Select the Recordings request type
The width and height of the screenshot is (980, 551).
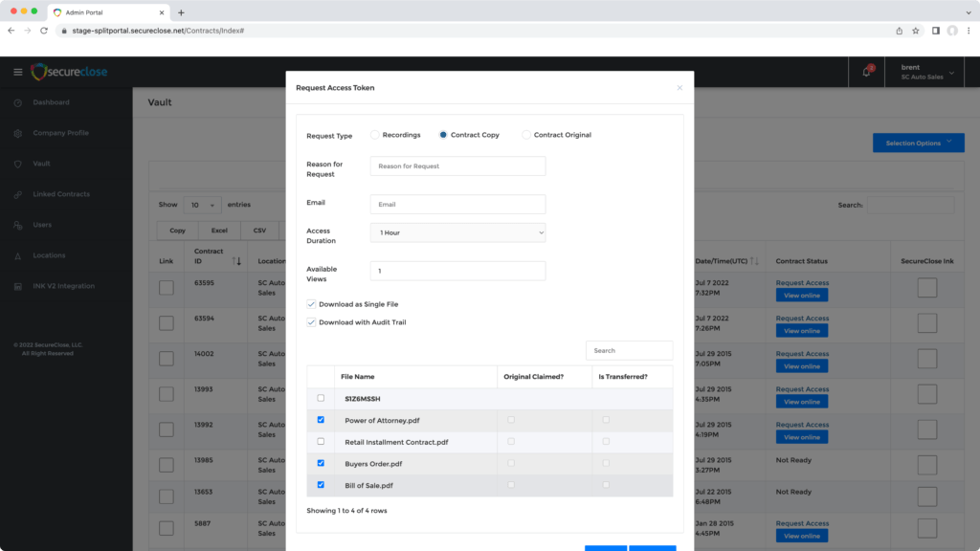[x=375, y=135]
